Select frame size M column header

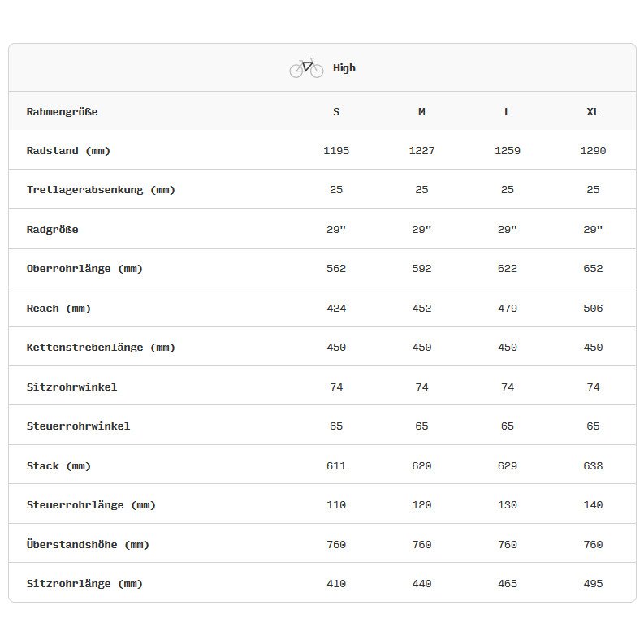point(421,112)
